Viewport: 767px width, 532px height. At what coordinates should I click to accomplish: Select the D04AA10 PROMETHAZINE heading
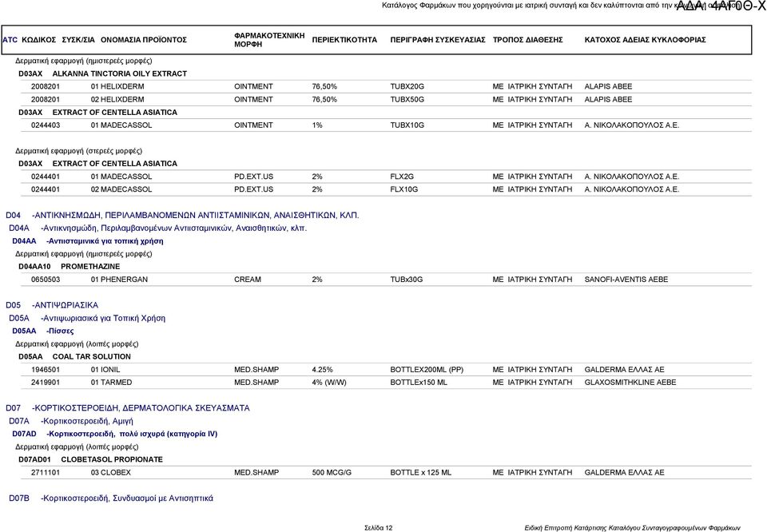(69, 267)
